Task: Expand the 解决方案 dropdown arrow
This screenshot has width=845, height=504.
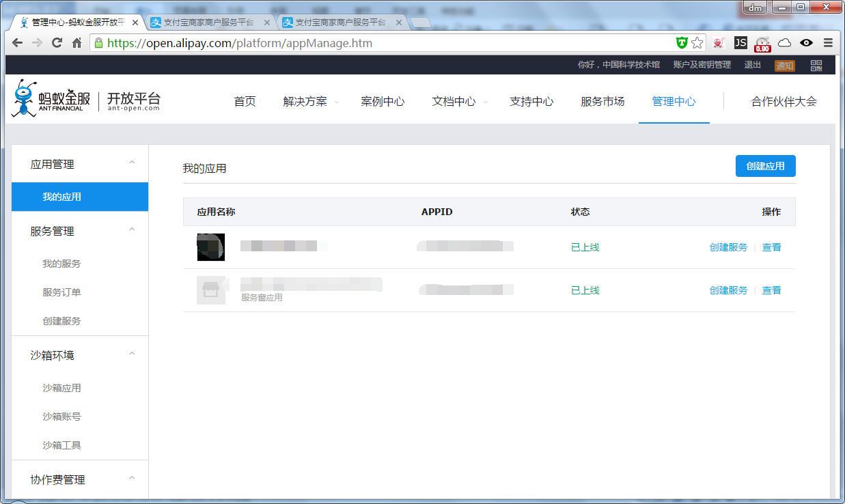Action: (336, 102)
